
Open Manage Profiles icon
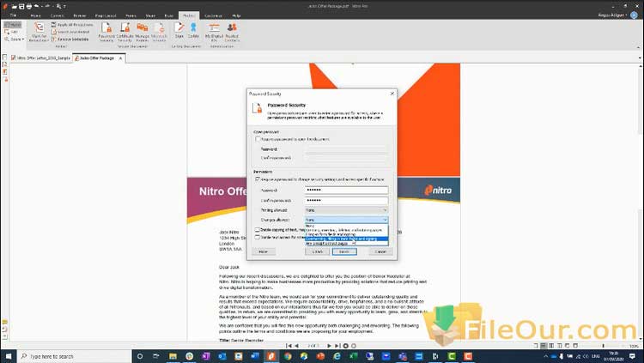142,32
